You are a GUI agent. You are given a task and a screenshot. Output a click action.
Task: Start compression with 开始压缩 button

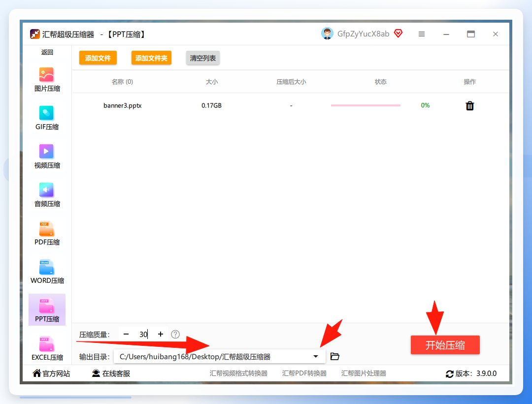[445, 345]
